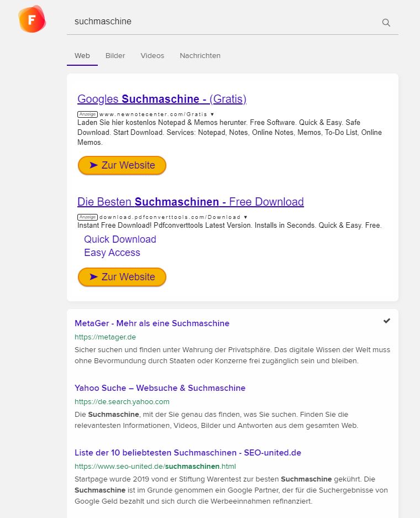Open Liste der 10 beliebtesten Suchmaschinen result

187,453
